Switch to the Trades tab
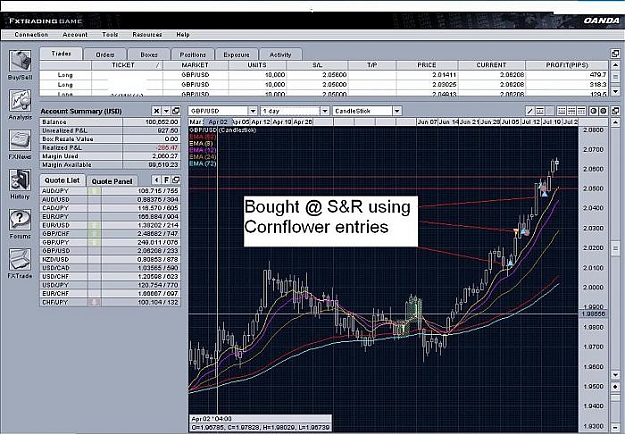Image resolution: width=625 pixels, height=435 pixels. click(x=61, y=54)
